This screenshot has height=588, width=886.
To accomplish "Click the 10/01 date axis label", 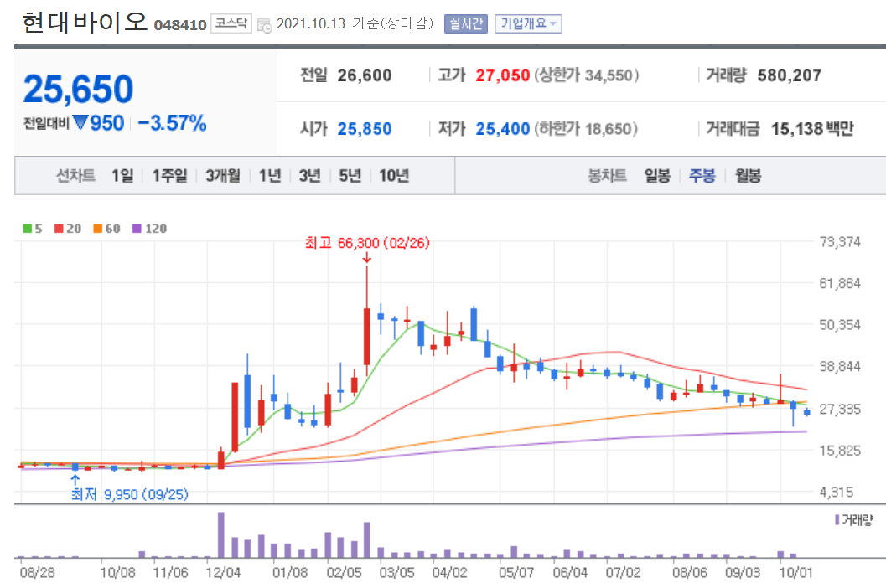I will click(x=795, y=573).
